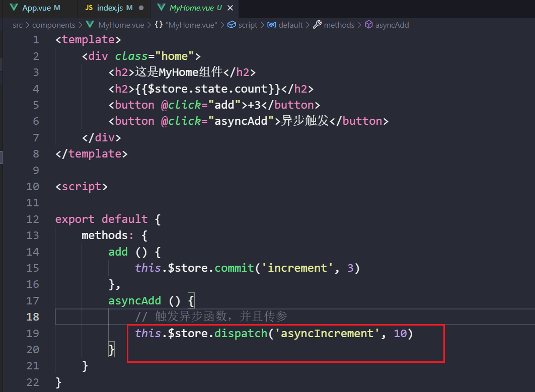Viewport: 535px width, 392px height.
Task: Click the @click="add" attribute
Action: 201,105
